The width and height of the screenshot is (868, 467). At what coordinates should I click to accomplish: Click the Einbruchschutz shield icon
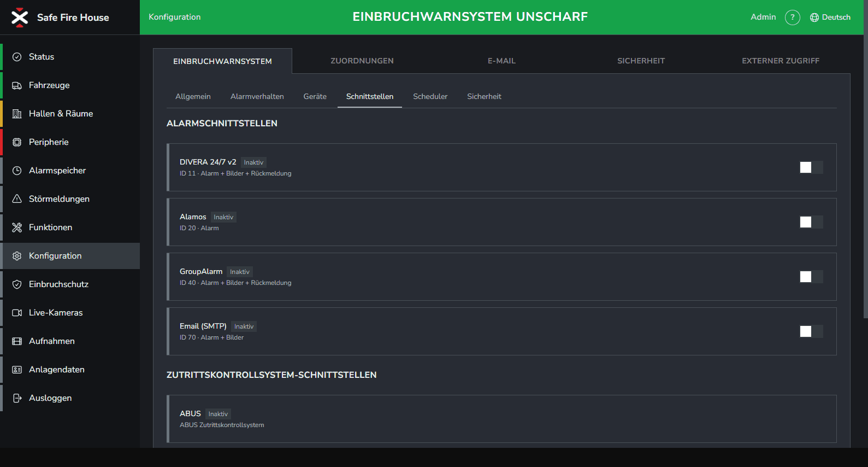tap(17, 284)
